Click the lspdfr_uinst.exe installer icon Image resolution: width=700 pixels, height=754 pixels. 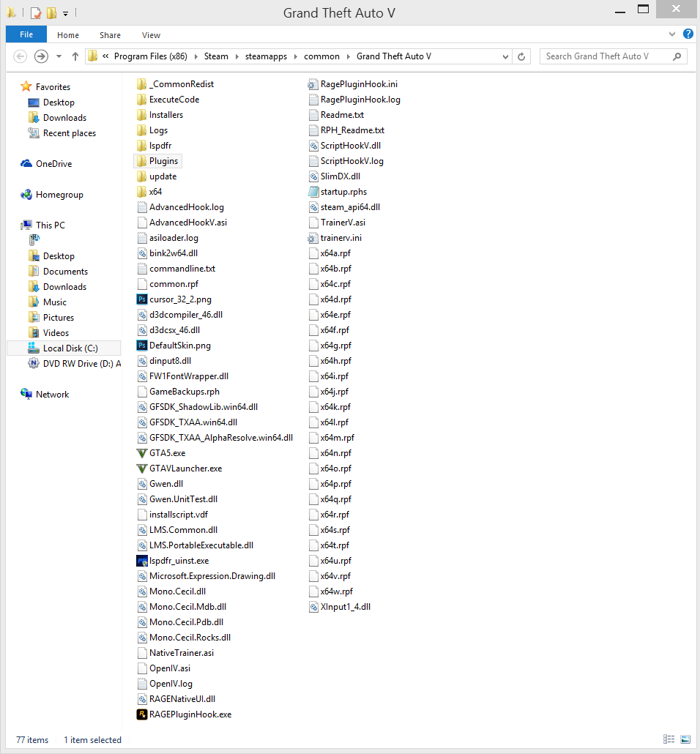tap(142, 561)
